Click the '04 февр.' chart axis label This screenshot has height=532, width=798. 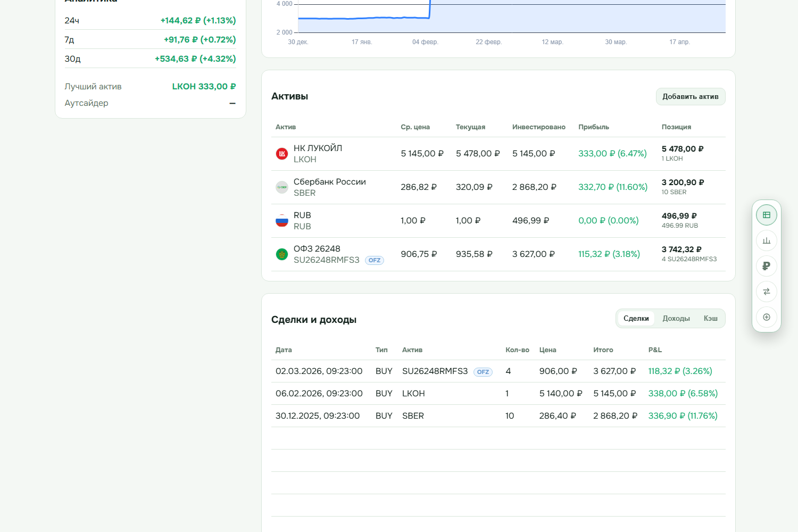pos(425,41)
